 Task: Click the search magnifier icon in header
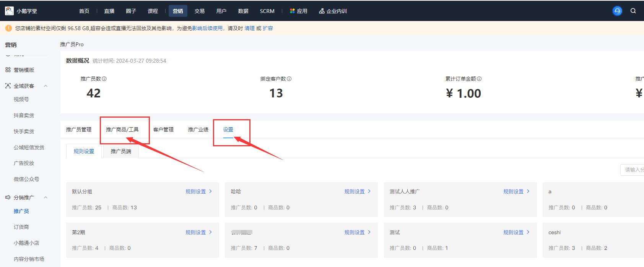coord(633,11)
